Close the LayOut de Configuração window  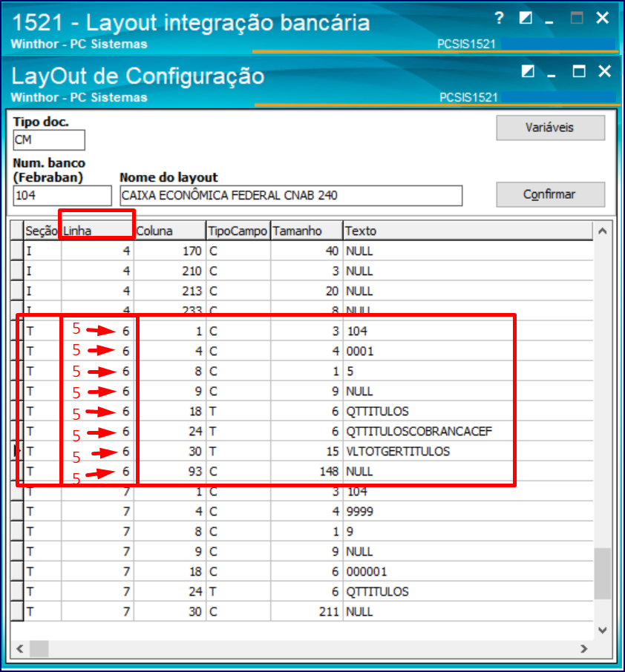click(605, 71)
